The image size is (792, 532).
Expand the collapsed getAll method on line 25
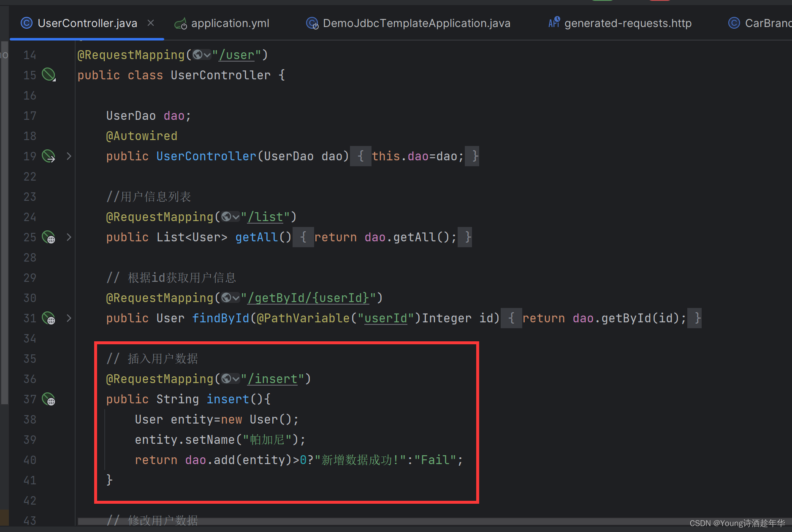[x=69, y=237]
